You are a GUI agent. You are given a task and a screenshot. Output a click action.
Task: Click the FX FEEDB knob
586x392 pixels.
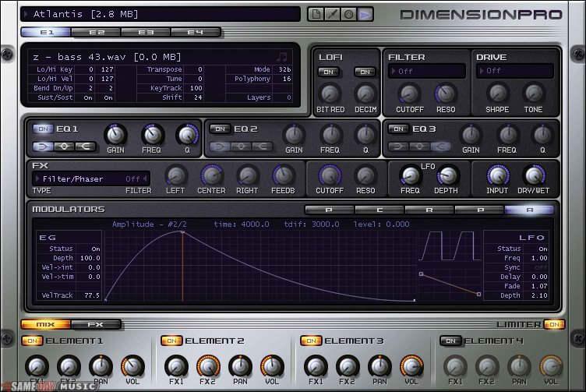pyautogui.click(x=283, y=175)
